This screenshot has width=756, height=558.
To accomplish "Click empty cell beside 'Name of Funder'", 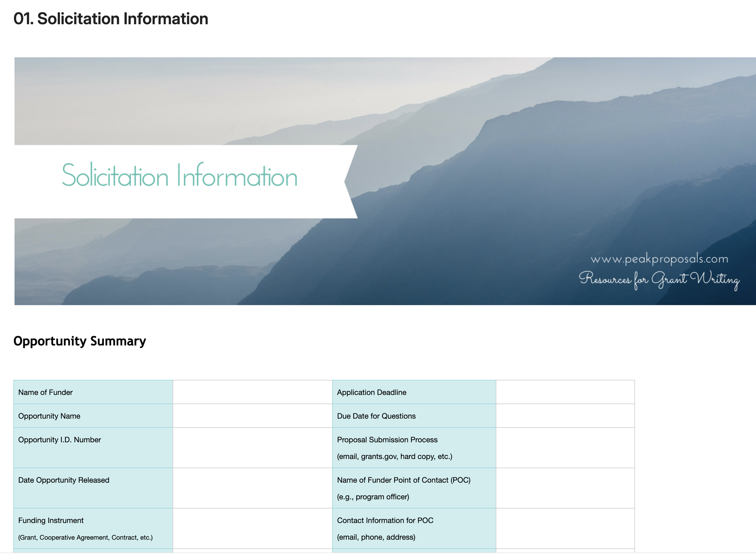I will [253, 392].
